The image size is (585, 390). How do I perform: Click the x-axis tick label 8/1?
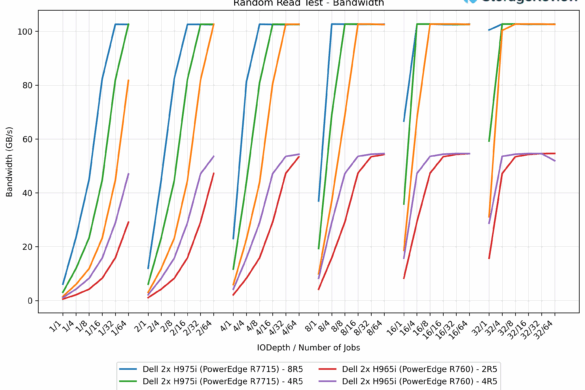tap(312, 325)
